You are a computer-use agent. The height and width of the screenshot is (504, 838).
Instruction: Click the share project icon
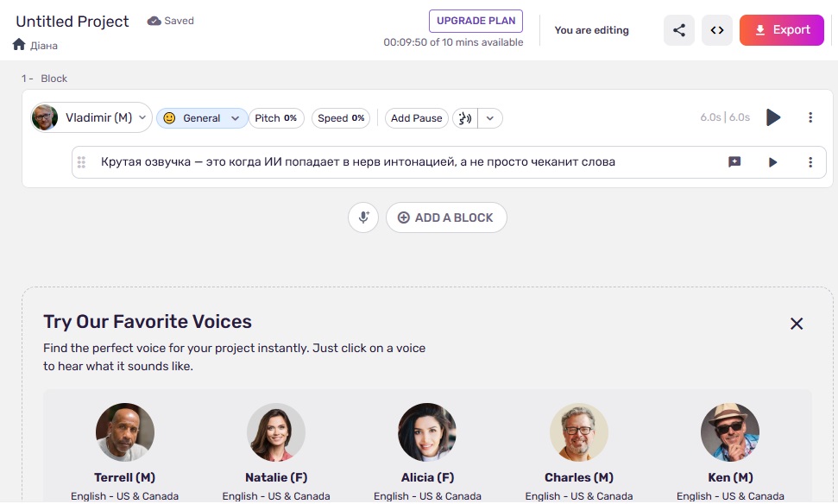point(679,30)
